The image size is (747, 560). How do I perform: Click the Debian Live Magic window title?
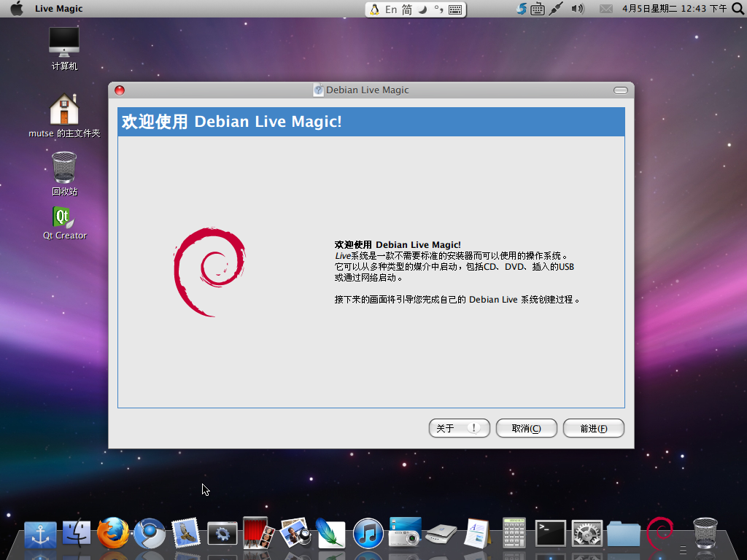(x=368, y=90)
